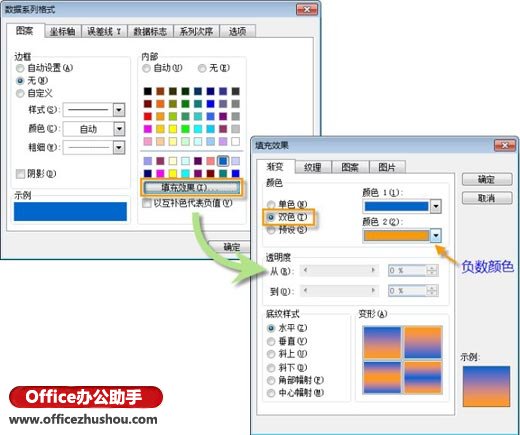Image resolution: width=520 pixels, height=435 pixels.
Task: Click the 填充效果 fill effects button
Action: 192,188
